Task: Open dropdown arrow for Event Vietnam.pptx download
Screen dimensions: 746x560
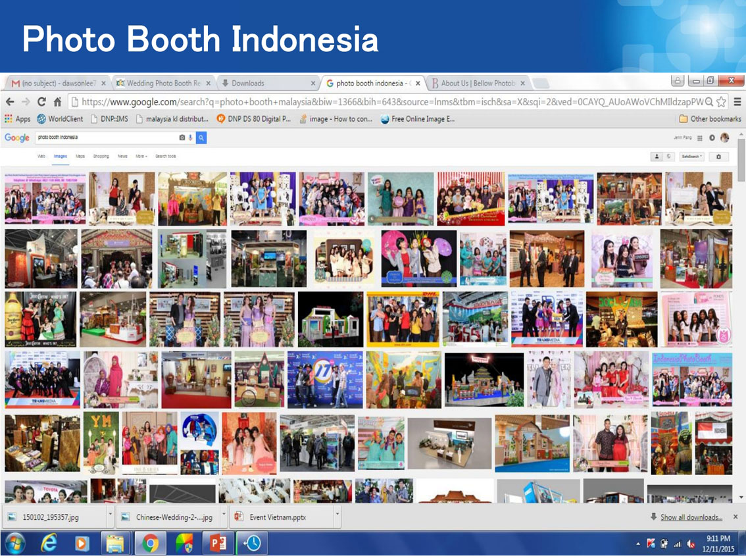Action: pos(337,515)
